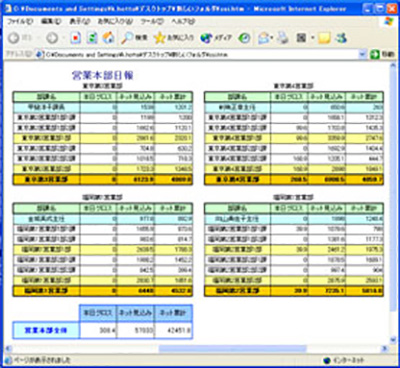The height and width of the screenshot is (368, 400).
Task: Click the 営業本部日報 page heading
Action: [102, 75]
